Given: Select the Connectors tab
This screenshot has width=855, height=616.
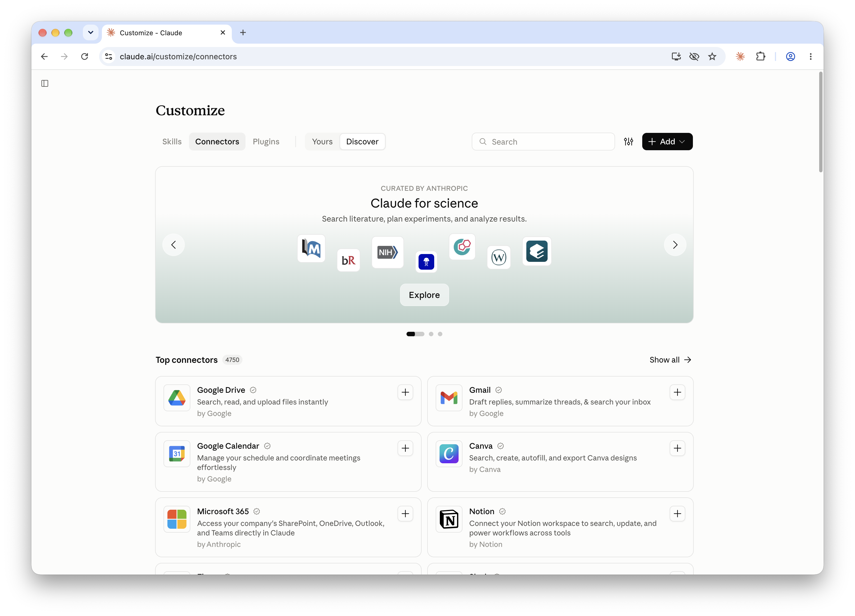Looking at the screenshot, I should (x=217, y=142).
